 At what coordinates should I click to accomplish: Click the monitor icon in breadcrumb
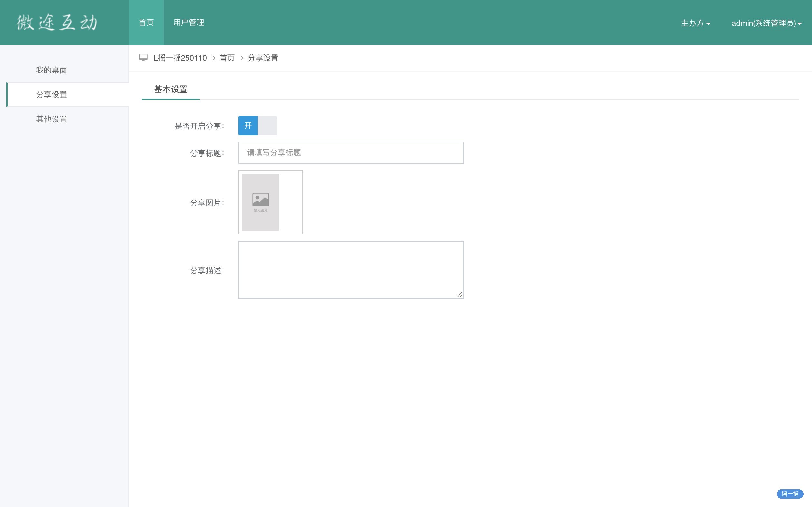point(143,58)
